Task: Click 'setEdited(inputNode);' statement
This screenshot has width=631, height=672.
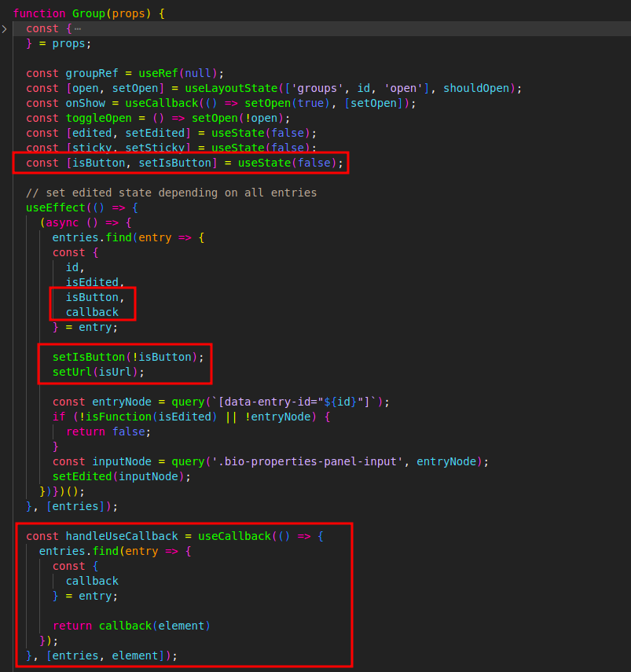Action: (x=122, y=476)
